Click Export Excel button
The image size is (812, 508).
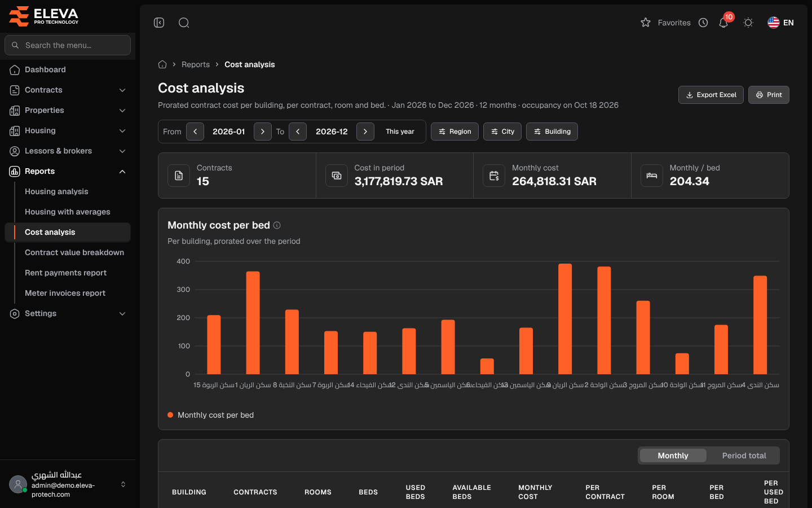[711, 95]
